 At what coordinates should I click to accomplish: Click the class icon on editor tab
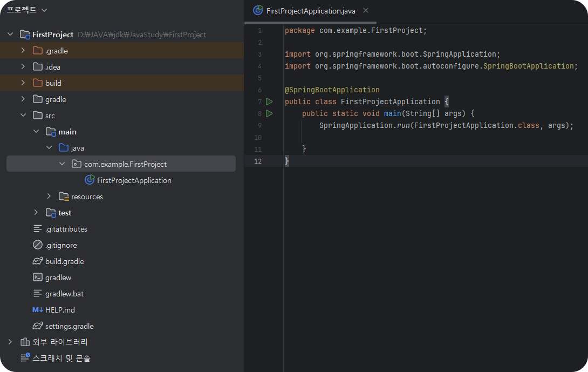click(258, 10)
